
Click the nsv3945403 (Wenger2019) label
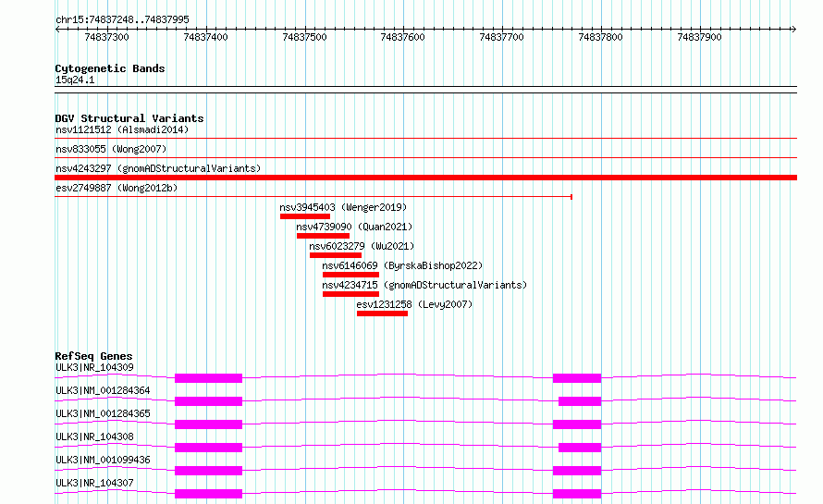point(343,207)
